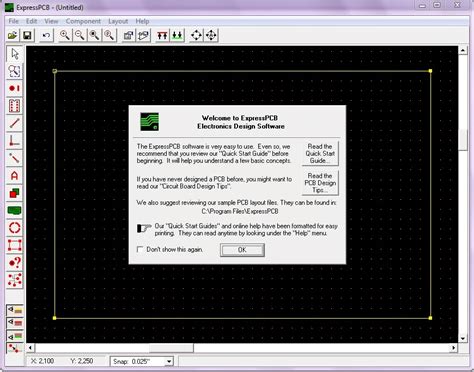Click the horizontal scrollbar thumb
The height and width of the screenshot is (372, 474).
point(171,348)
